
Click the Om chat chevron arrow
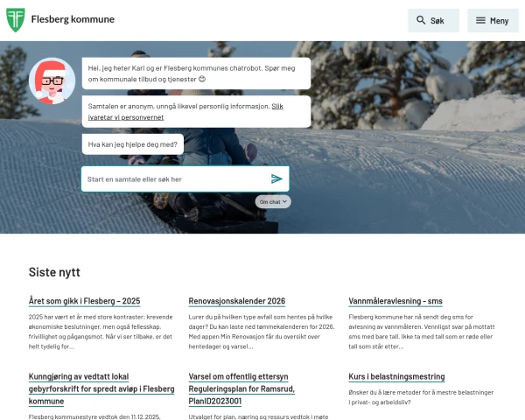284,201
